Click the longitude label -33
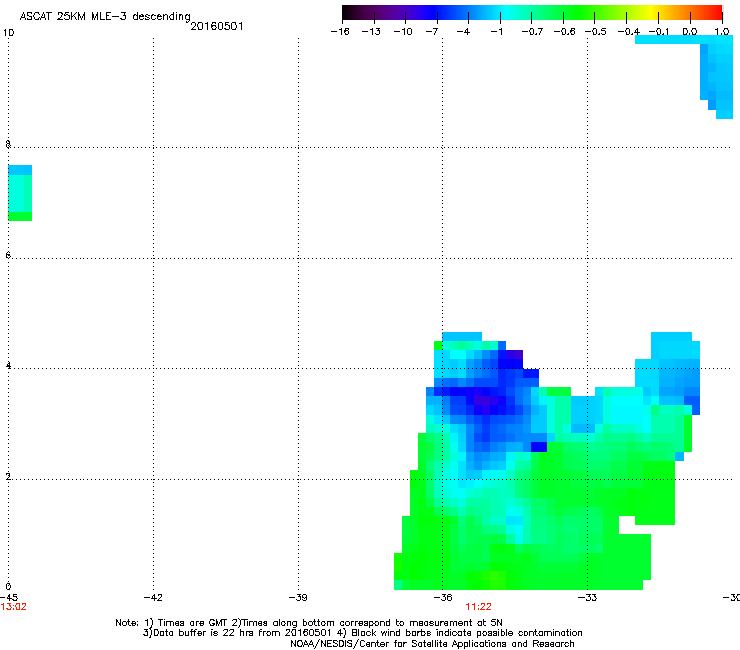The image size is (740, 650). pyautogui.click(x=588, y=597)
